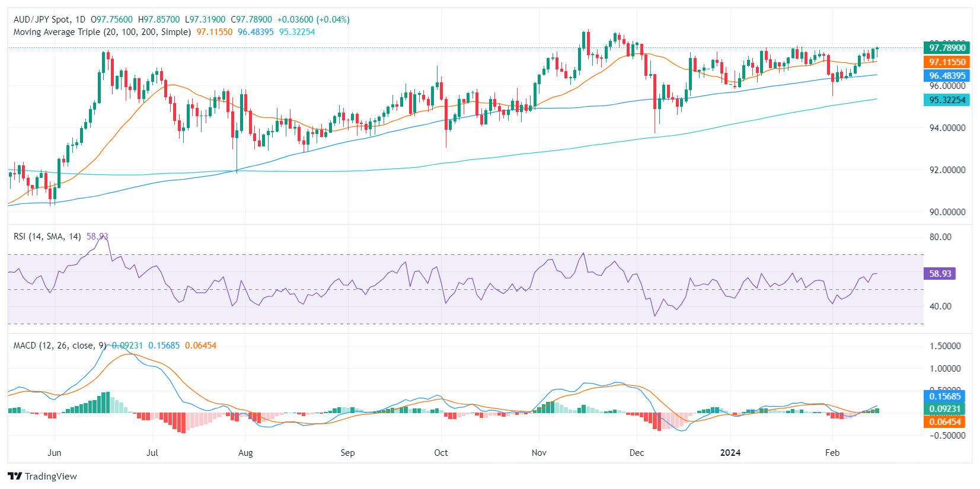
Task: Click the 40.00 RSI level on axis
Action: tap(940, 306)
